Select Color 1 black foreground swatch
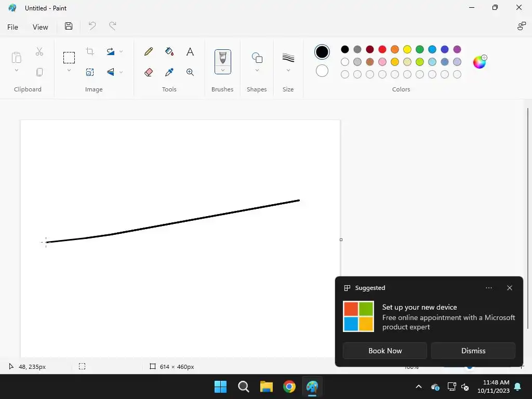The image size is (532, 399). [x=322, y=52]
